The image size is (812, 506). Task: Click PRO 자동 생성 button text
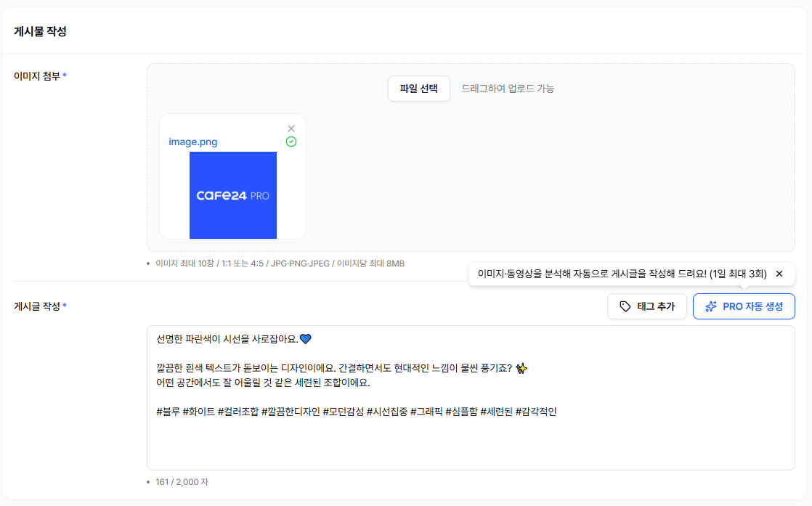(752, 306)
